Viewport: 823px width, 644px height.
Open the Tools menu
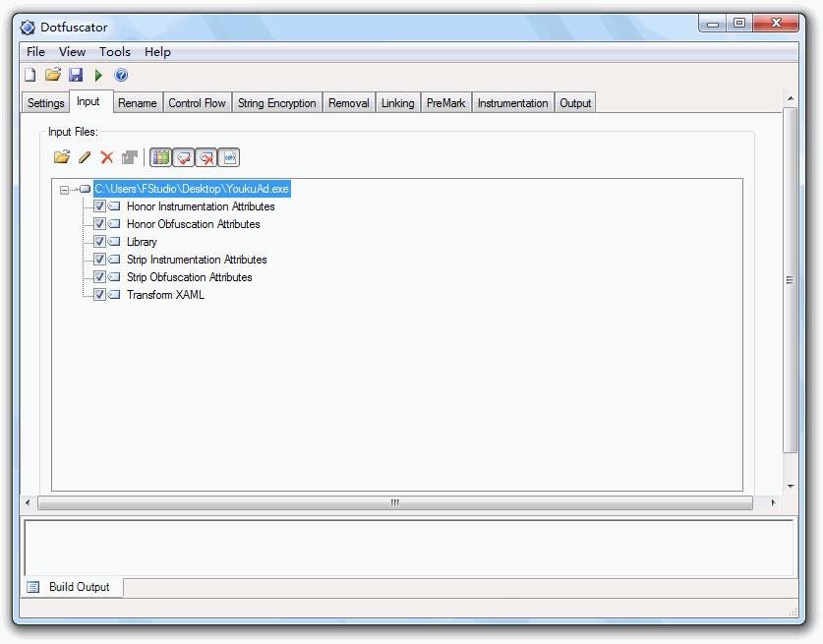(114, 52)
